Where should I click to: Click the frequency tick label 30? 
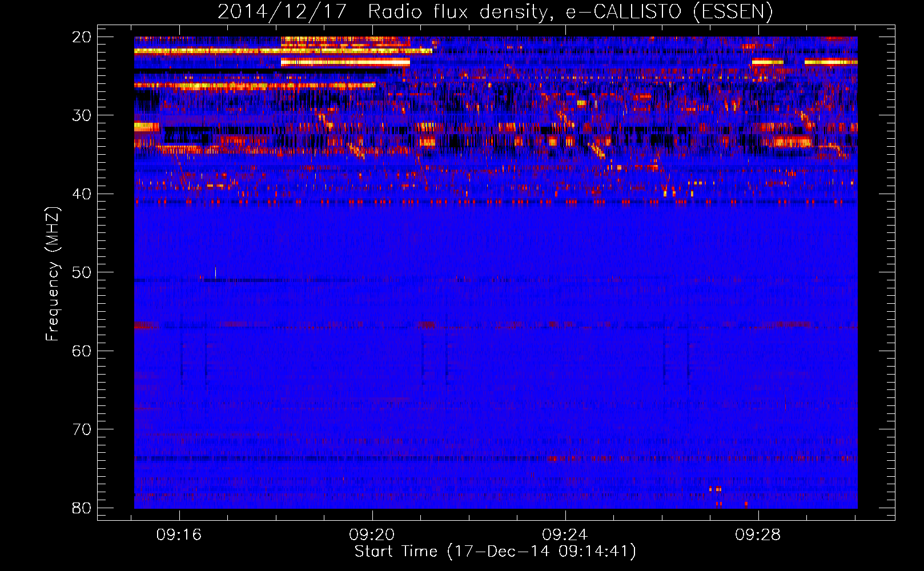82,115
